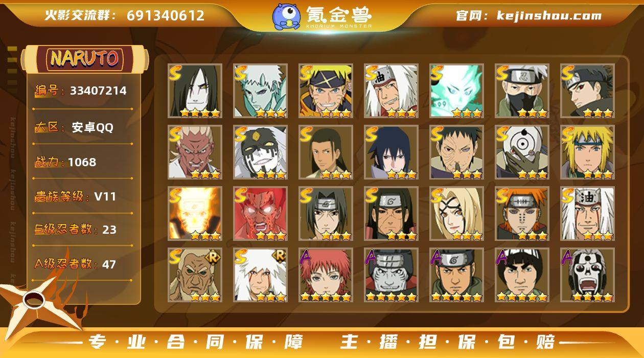
Task: Click the Orochimaru ninja portrait
Action: point(195,91)
